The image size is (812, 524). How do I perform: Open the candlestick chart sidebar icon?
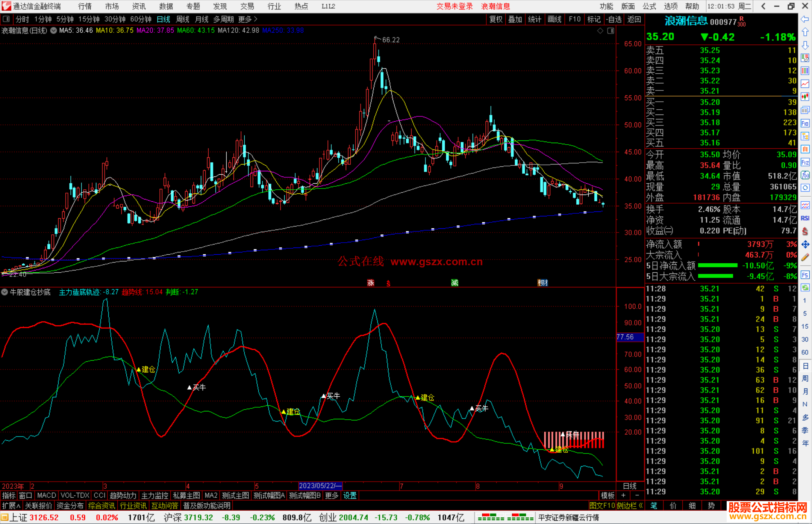click(x=805, y=97)
